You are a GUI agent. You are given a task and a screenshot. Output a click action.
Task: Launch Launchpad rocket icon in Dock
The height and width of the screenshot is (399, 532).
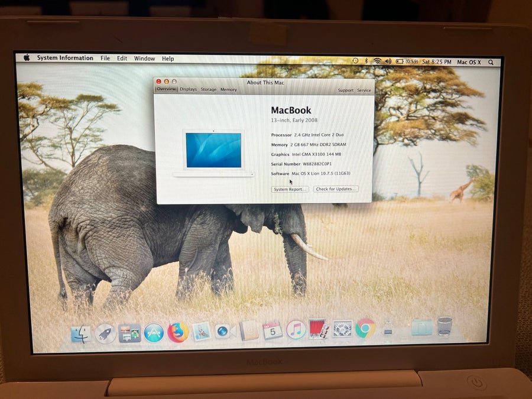[x=105, y=334]
